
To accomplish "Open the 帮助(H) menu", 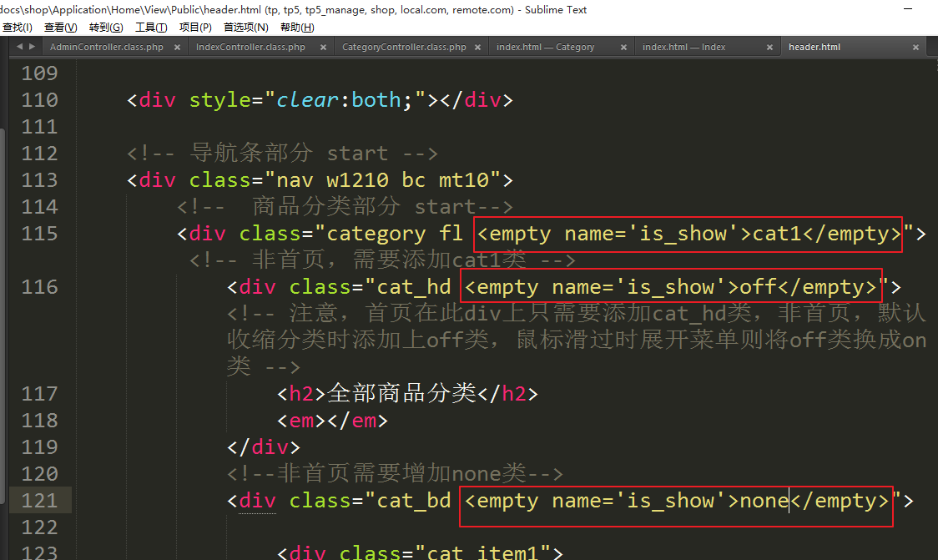I will [297, 28].
